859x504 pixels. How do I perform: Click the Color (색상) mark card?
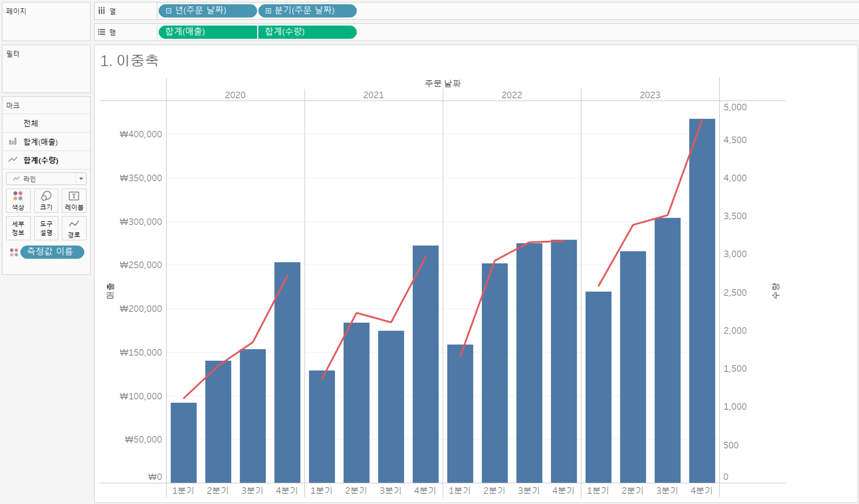click(x=18, y=200)
